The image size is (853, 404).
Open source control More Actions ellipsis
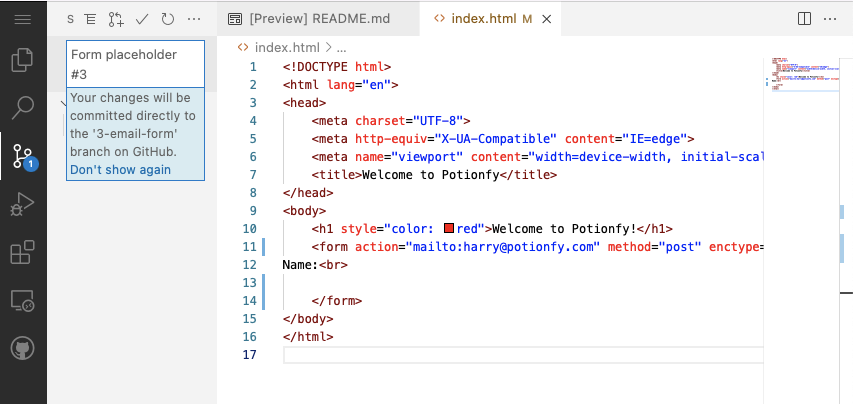(x=194, y=19)
